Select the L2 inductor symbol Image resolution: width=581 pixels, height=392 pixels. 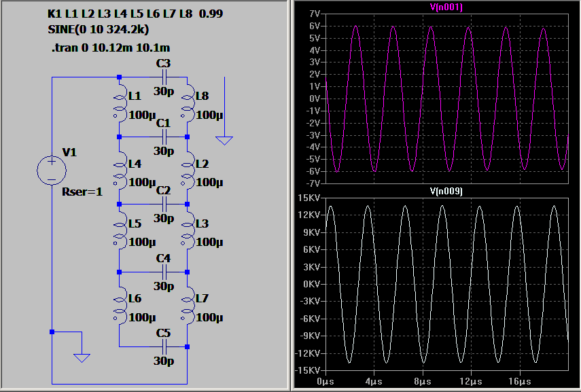(x=188, y=170)
